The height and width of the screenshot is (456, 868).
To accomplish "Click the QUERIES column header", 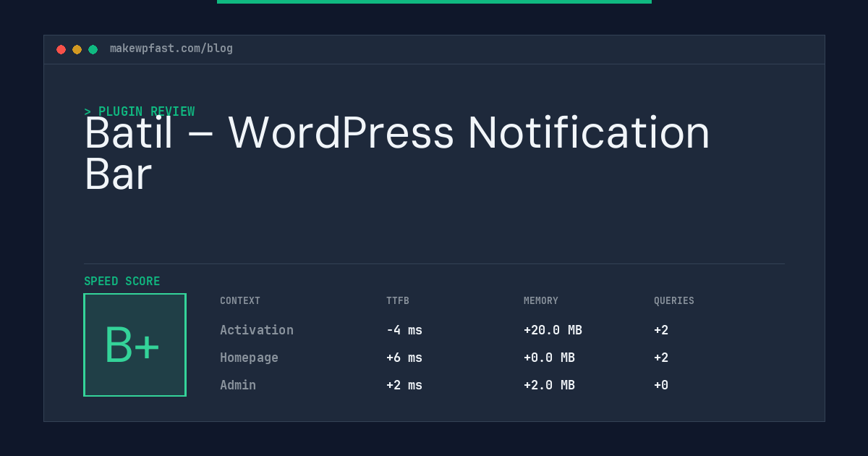I will click(674, 301).
